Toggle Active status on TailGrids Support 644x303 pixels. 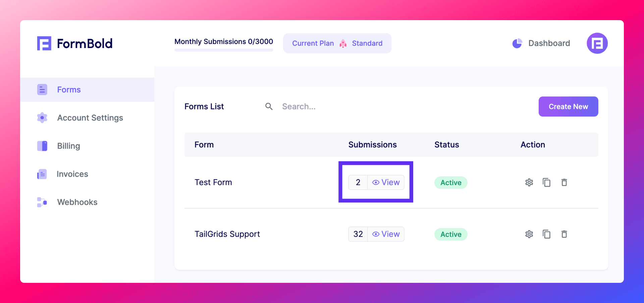[x=451, y=234]
